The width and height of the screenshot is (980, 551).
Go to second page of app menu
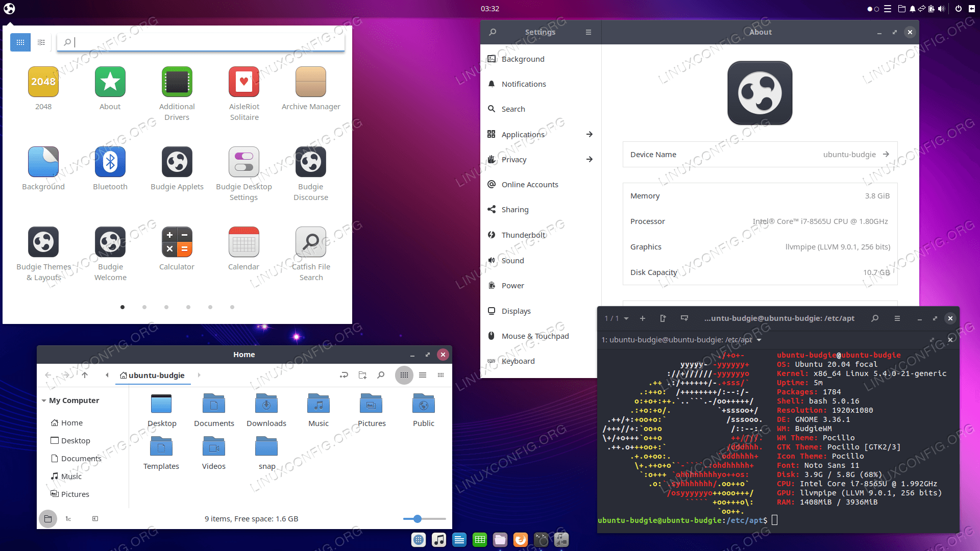pyautogui.click(x=144, y=307)
